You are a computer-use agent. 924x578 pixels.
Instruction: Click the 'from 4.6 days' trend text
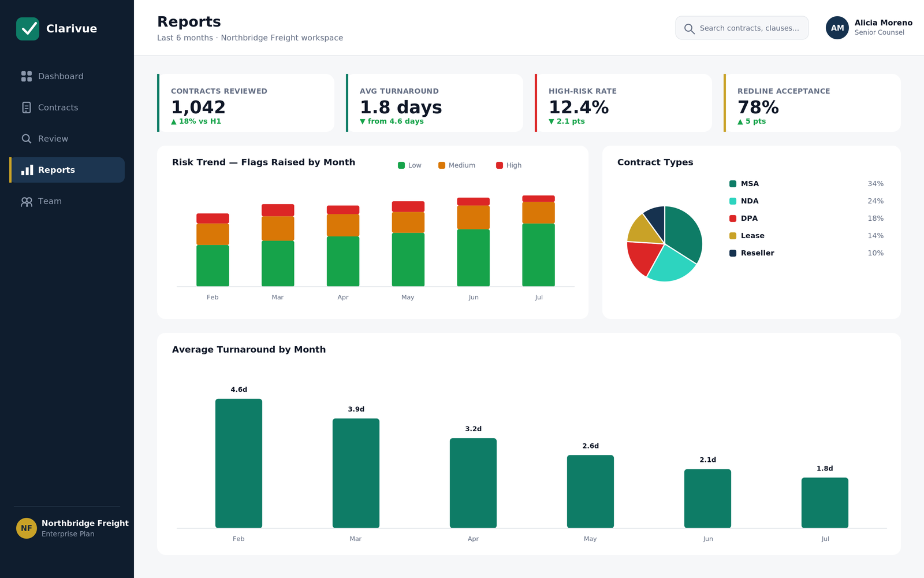pyautogui.click(x=392, y=121)
